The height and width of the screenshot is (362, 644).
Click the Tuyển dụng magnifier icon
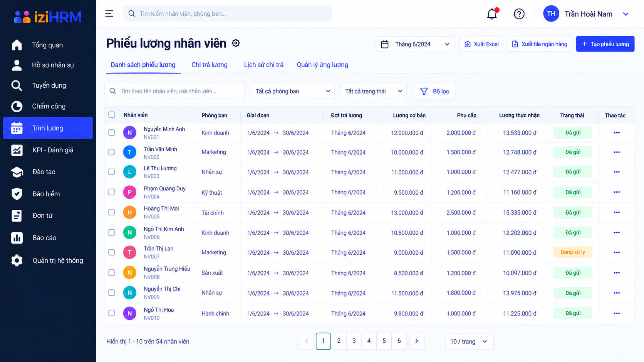click(17, 85)
